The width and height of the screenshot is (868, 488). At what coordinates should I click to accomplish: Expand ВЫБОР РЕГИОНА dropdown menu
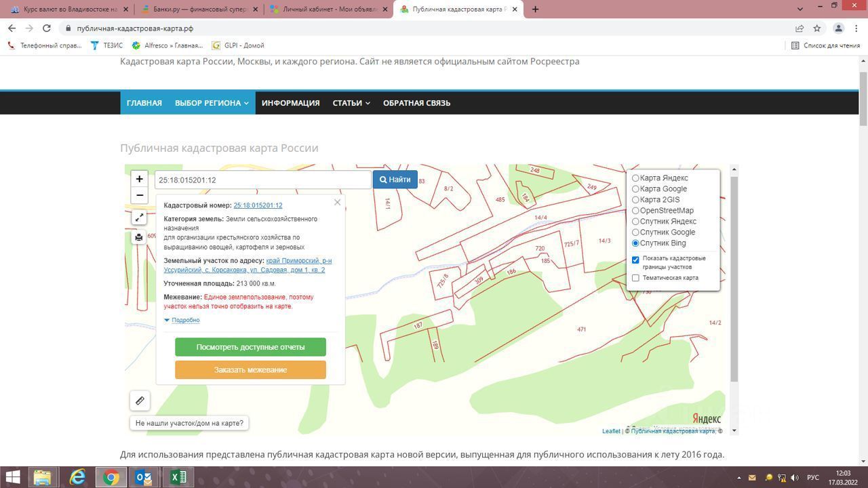(212, 103)
